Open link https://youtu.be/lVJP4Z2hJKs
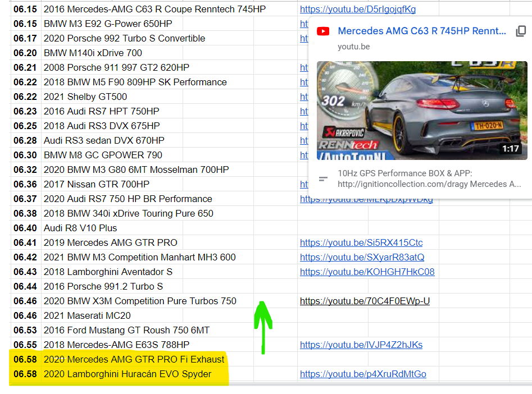The image size is (532, 394). coord(361,345)
